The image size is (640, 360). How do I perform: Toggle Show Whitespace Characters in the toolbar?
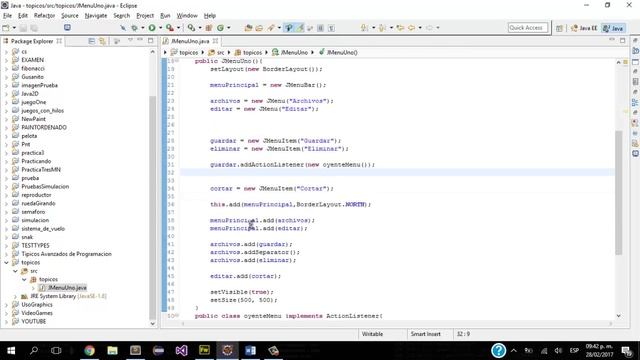(x=331, y=28)
